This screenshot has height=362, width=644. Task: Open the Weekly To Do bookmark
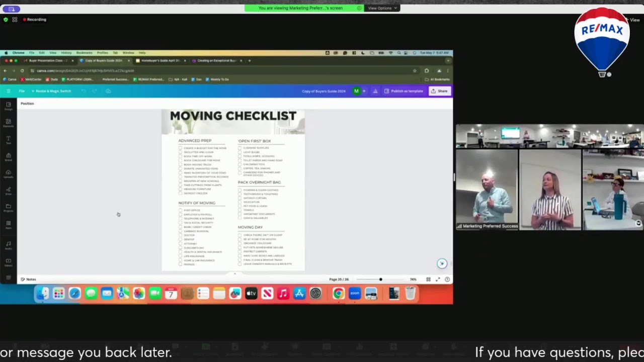[217, 79]
